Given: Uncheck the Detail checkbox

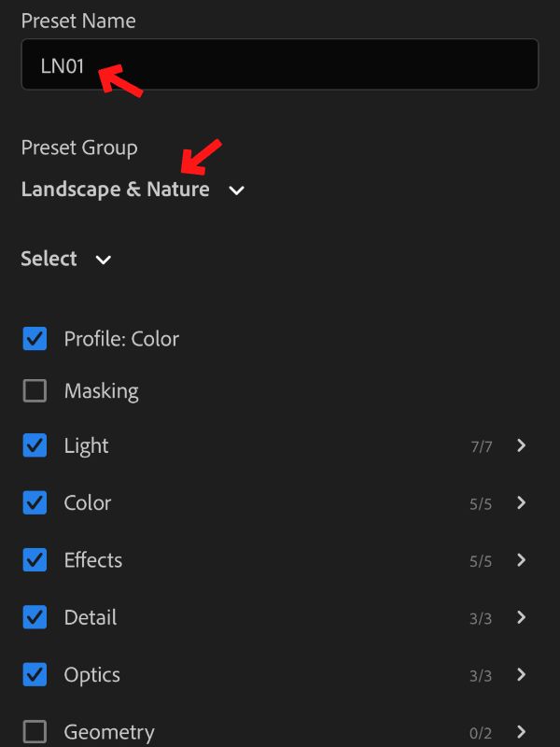Looking at the screenshot, I should coord(35,617).
